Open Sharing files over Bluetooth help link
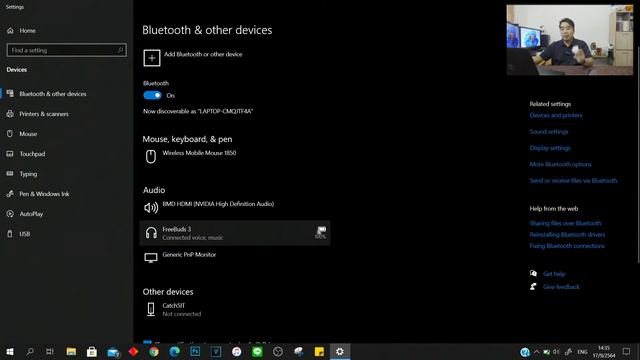Screen dimensions: 640x360 (x=565, y=223)
